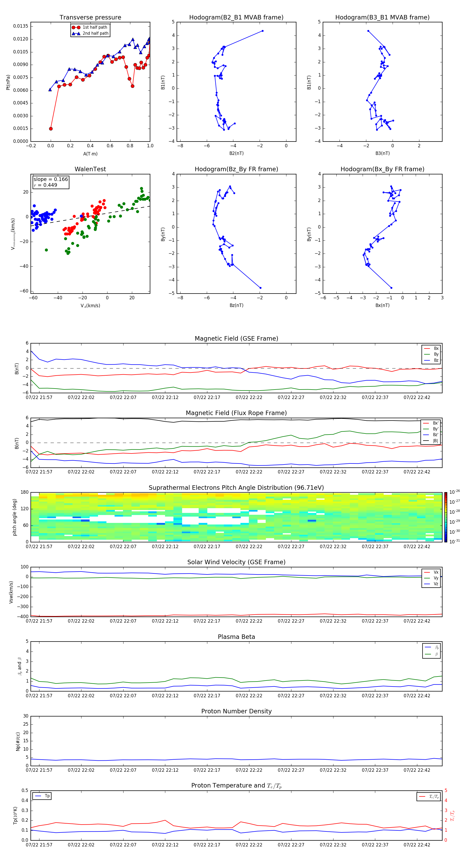Select the '1st half path' legend entry
Viewport: 473px width, 868px height.
90,27
